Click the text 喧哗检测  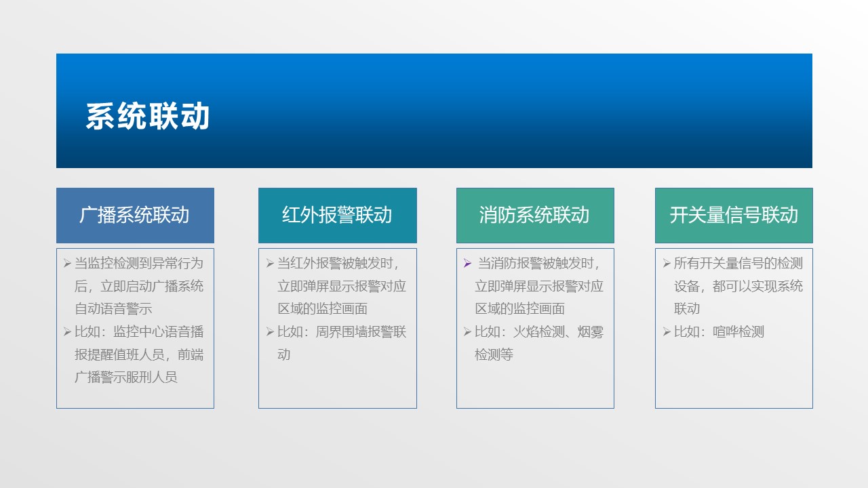[x=738, y=332]
